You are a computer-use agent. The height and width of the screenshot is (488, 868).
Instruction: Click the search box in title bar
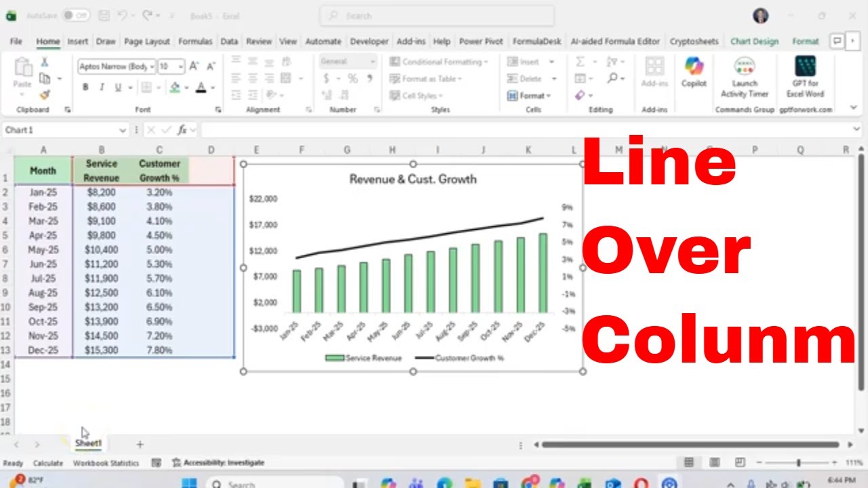coord(437,16)
